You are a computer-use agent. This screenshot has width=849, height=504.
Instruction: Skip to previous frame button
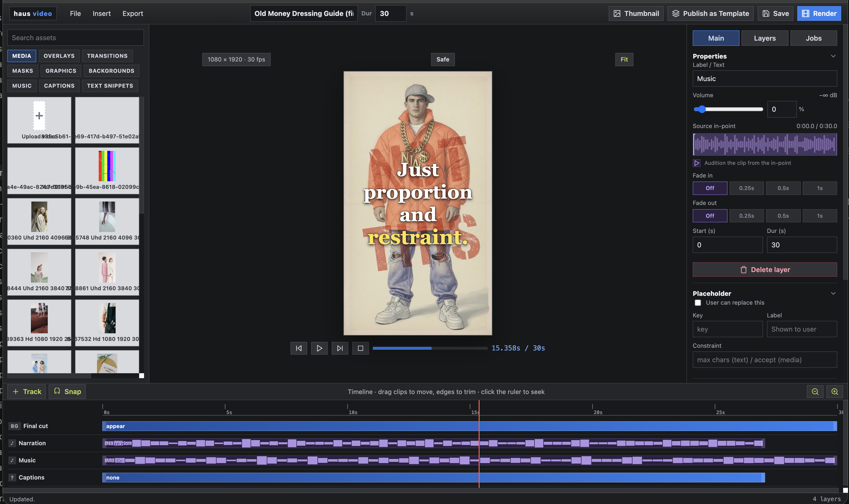click(x=299, y=348)
